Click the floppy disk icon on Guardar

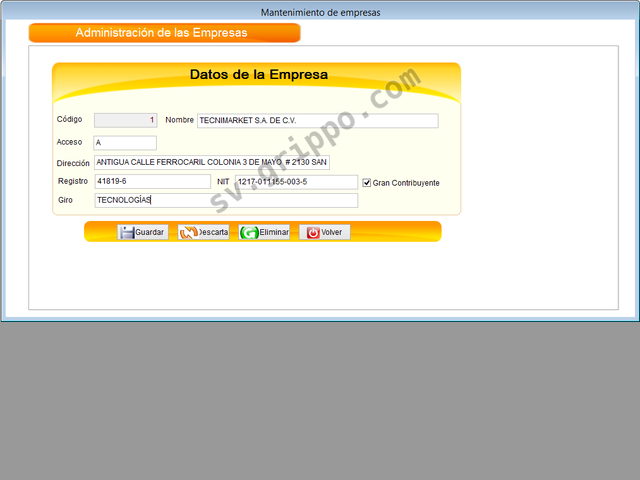coord(127,232)
